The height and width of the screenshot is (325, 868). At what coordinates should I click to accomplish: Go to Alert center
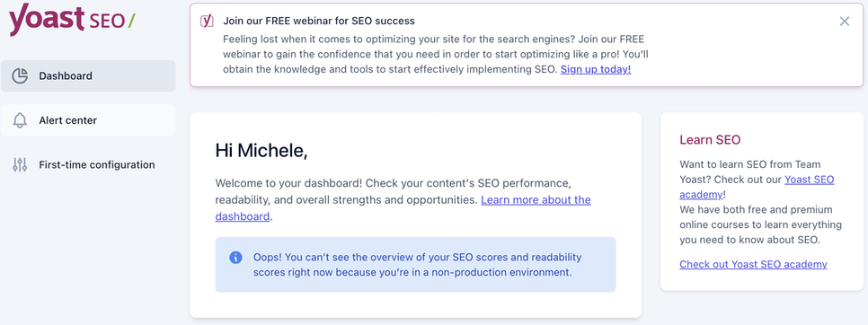pos(88,120)
